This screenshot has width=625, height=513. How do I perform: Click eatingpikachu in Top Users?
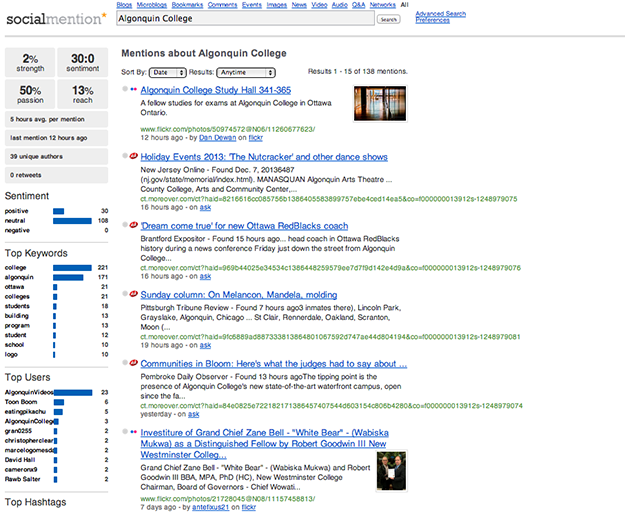pos(25,411)
